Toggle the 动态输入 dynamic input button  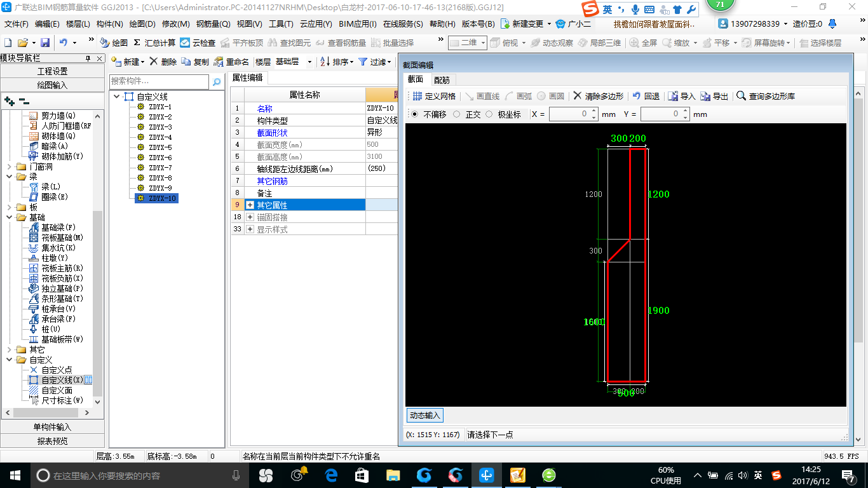[424, 415]
